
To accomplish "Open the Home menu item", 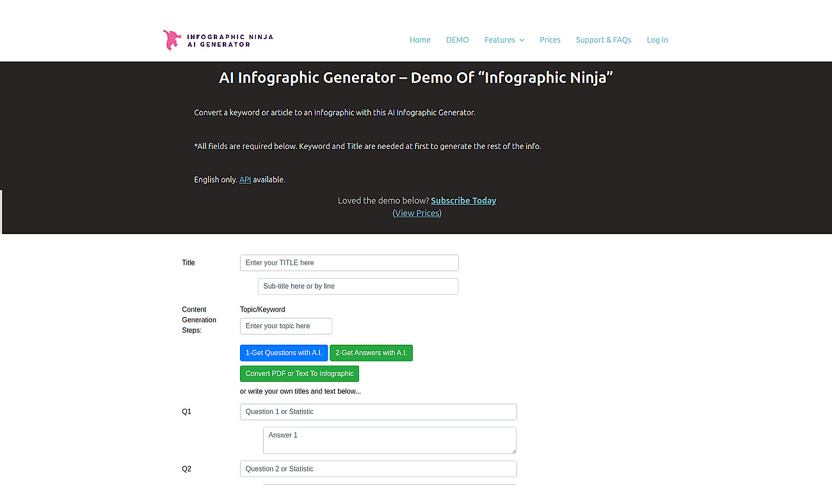I will tap(420, 40).
